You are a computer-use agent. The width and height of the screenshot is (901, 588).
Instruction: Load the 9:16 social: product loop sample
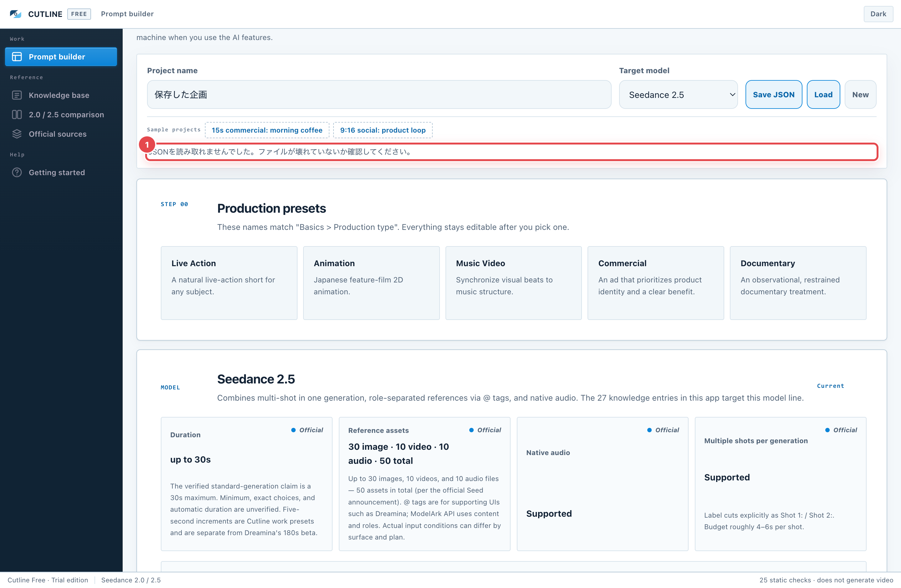[x=383, y=130]
